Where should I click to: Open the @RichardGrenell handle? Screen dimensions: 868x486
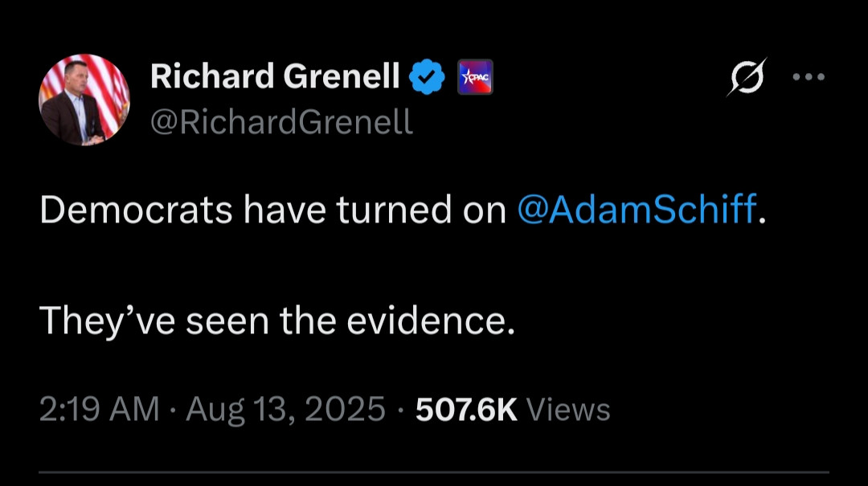281,122
